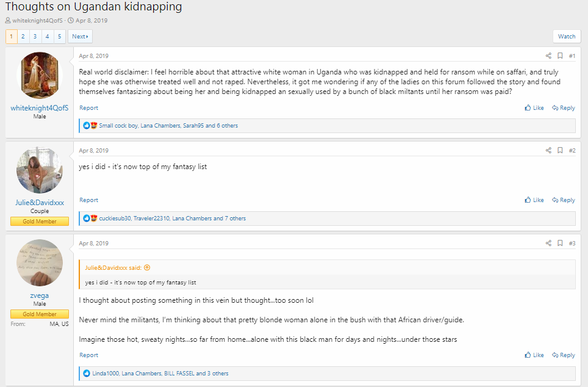
Task: Click Gold Member badge under Julie&Davidxxx
Action: point(40,222)
